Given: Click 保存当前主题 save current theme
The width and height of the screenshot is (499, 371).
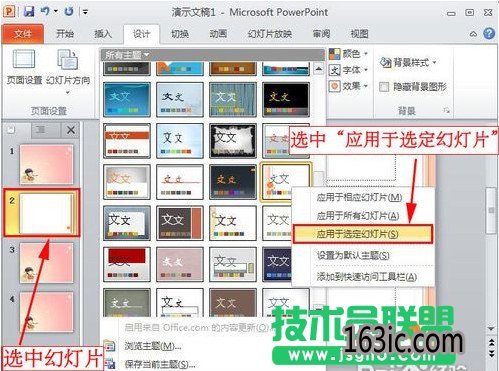Looking at the screenshot, I should pos(160,364).
